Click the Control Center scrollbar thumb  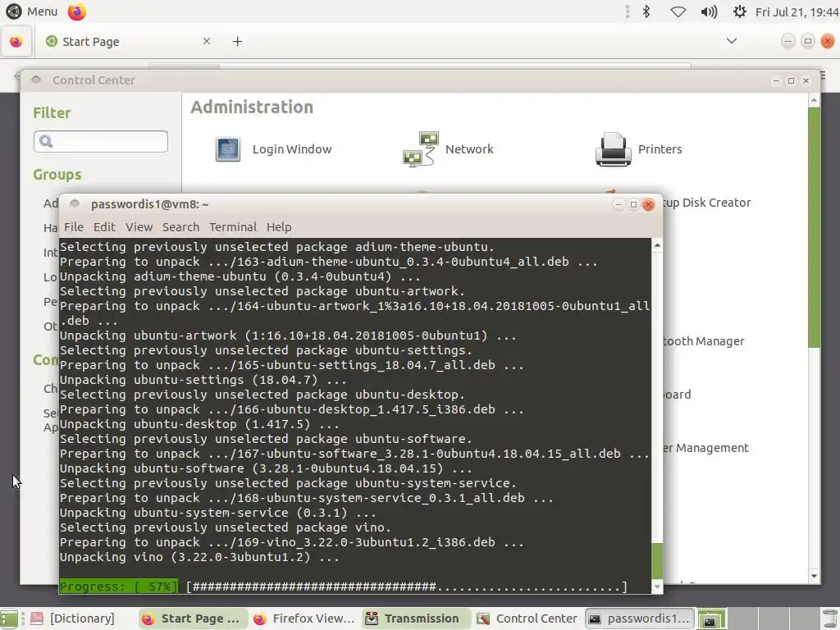pyautogui.click(x=814, y=227)
